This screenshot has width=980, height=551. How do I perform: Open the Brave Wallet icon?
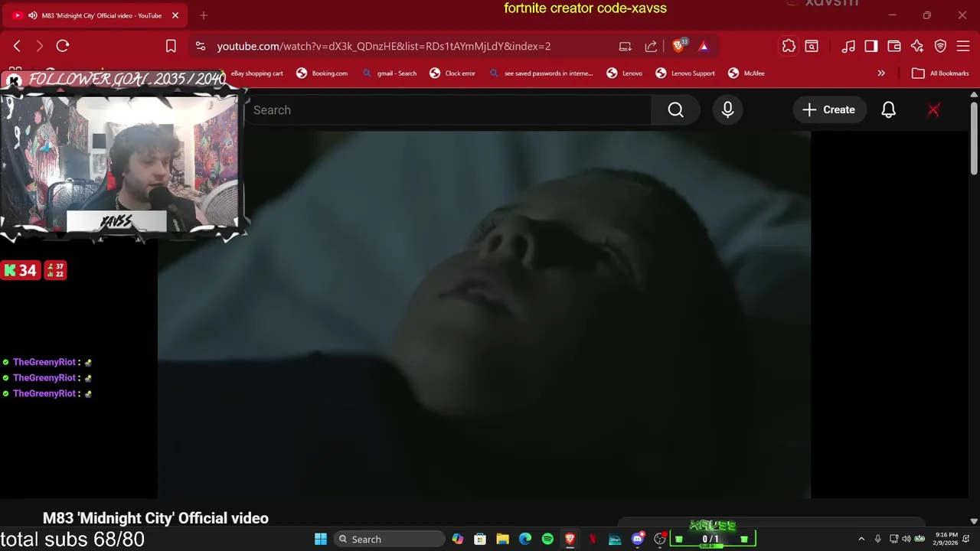tap(894, 46)
